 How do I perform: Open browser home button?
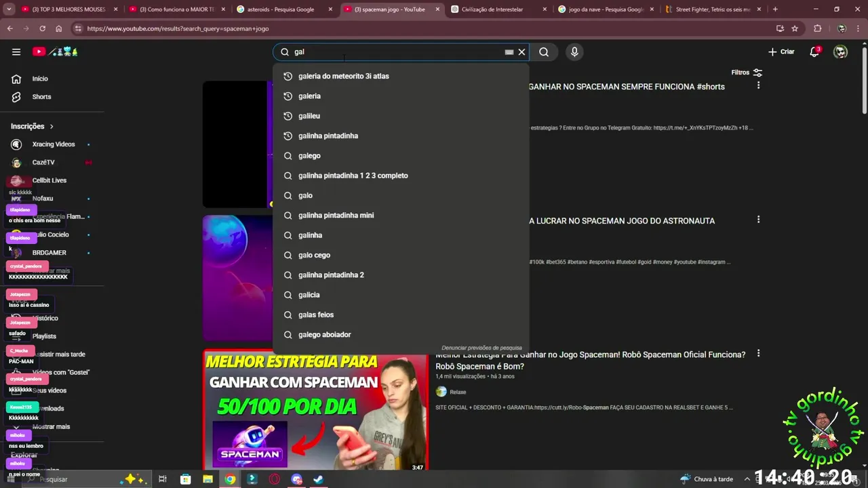tap(59, 28)
